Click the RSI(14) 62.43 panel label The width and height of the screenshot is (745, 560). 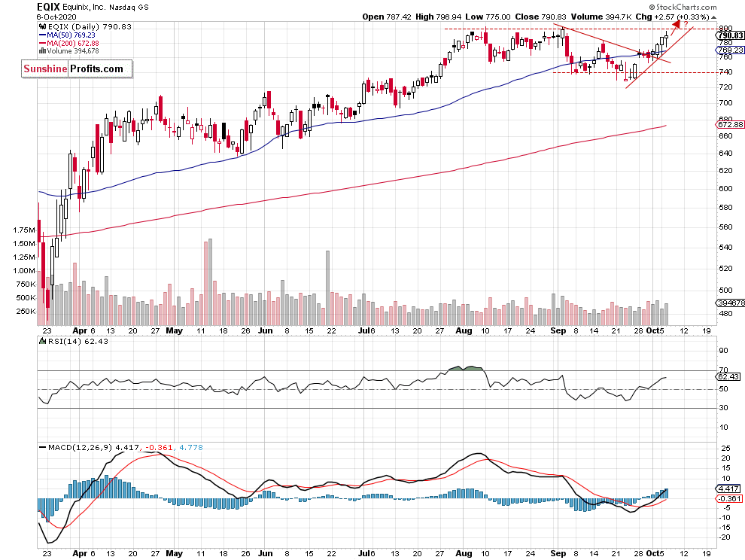(78, 341)
